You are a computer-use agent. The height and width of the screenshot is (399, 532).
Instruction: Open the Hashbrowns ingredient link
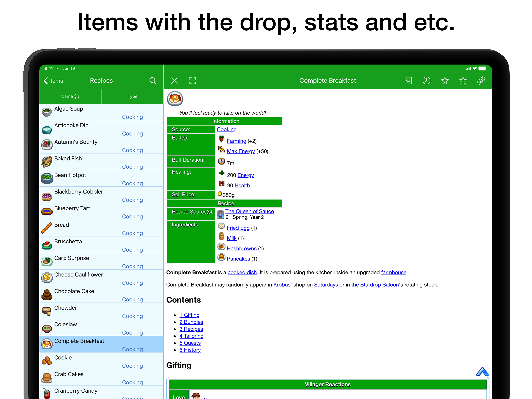tap(241, 248)
